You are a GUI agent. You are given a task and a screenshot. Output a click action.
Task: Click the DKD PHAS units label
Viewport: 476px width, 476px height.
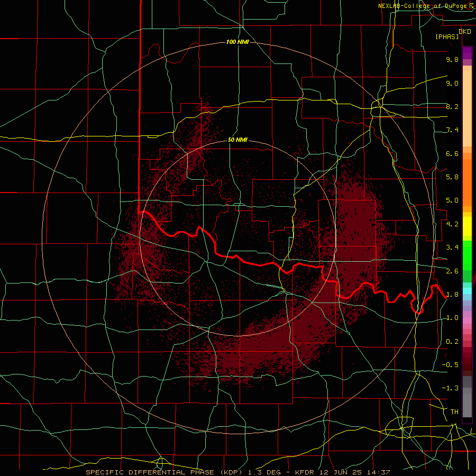coord(453,34)
